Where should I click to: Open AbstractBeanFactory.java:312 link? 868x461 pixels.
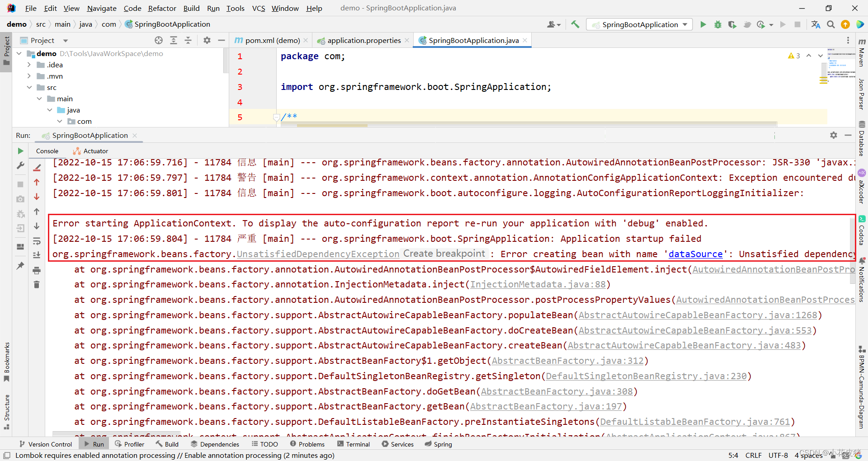[567, 361]
